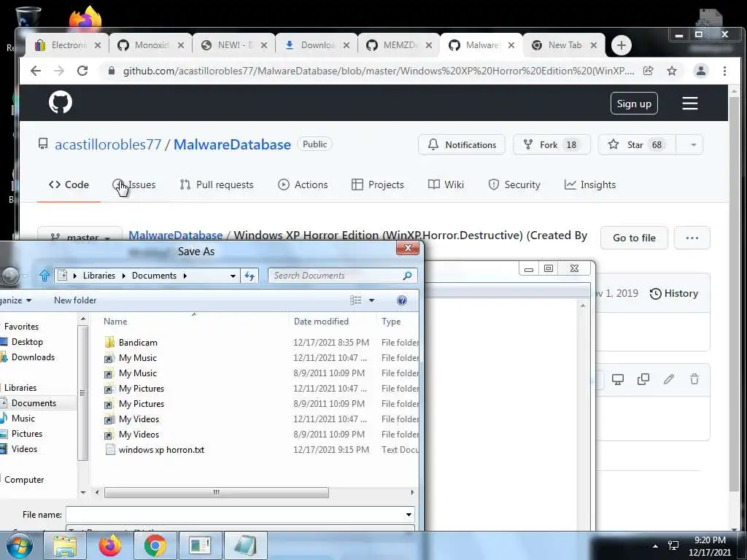Select Bandicam folder
This screenshot has width=747, height=560.
pos(138,343)
